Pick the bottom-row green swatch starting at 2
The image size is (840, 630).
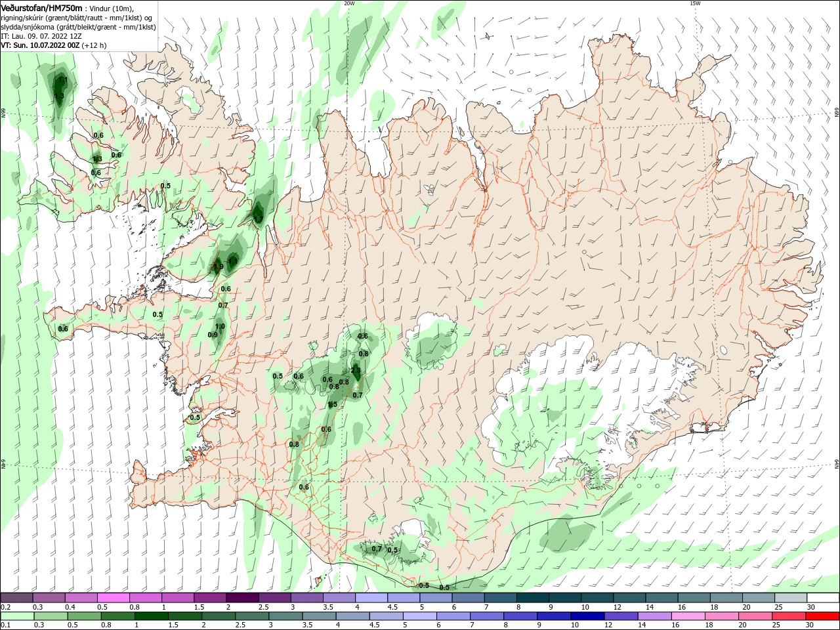point(219,616)
